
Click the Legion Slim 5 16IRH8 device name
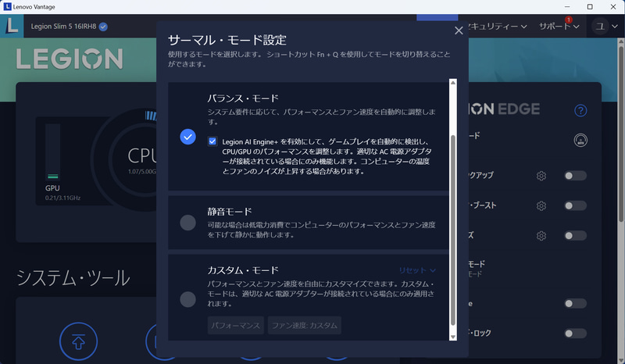click(x=64, y=27)
